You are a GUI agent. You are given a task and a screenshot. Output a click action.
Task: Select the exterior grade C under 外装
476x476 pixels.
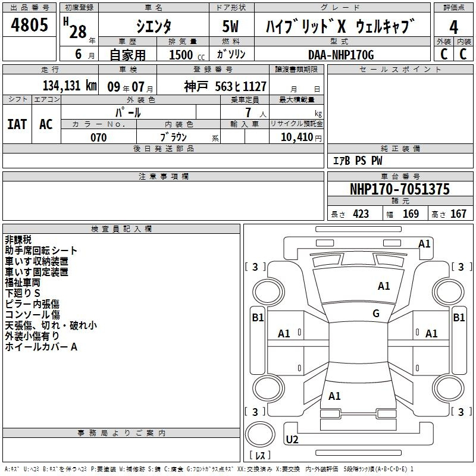444,54
